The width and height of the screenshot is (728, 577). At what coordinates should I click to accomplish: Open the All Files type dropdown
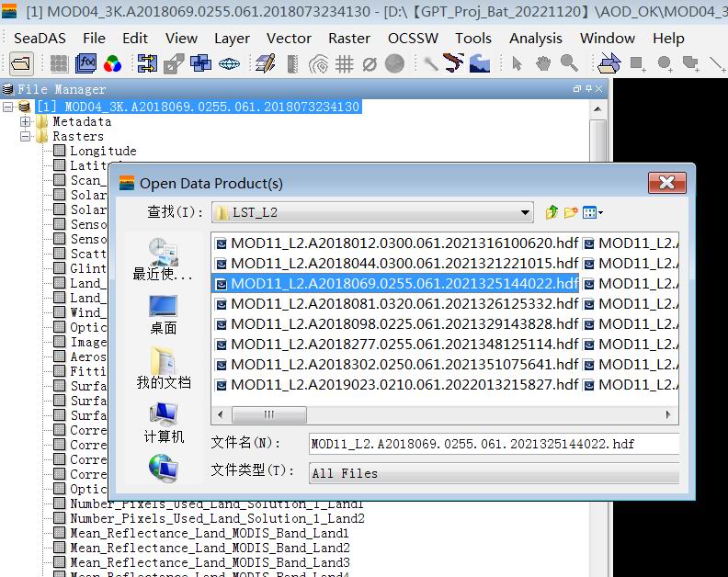pos(495,473)
